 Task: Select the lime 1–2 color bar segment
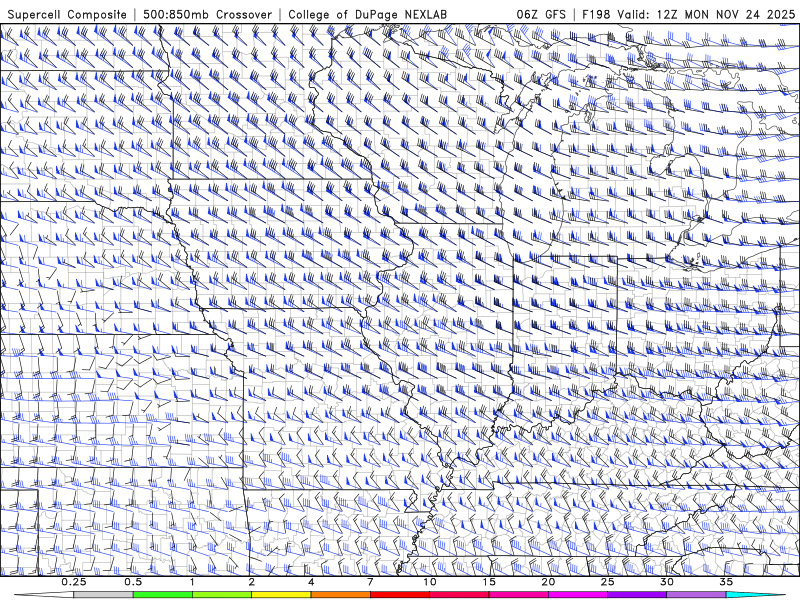pos(221,595)
